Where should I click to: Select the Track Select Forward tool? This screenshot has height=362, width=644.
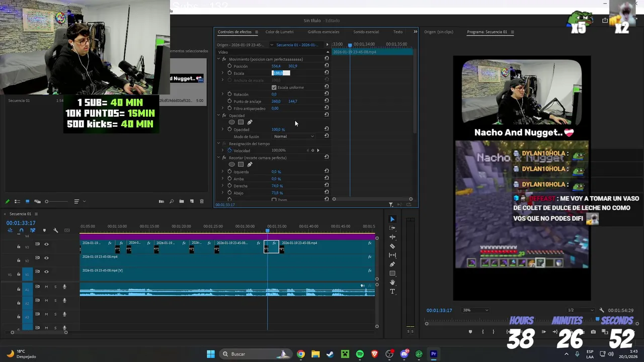(392, 228)
